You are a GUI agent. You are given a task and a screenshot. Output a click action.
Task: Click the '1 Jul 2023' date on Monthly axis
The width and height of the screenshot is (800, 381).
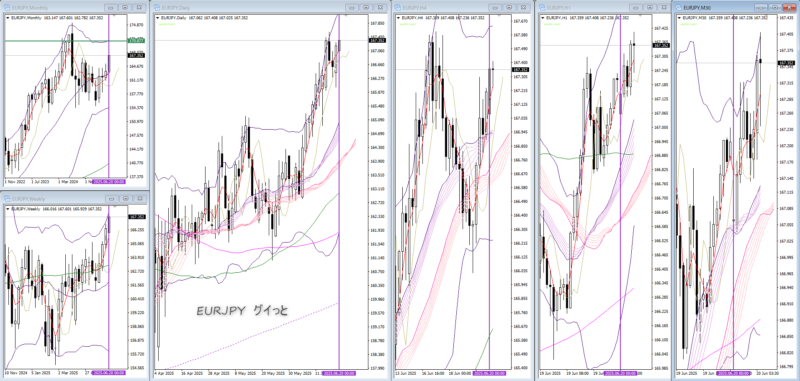tap(41, 182)
